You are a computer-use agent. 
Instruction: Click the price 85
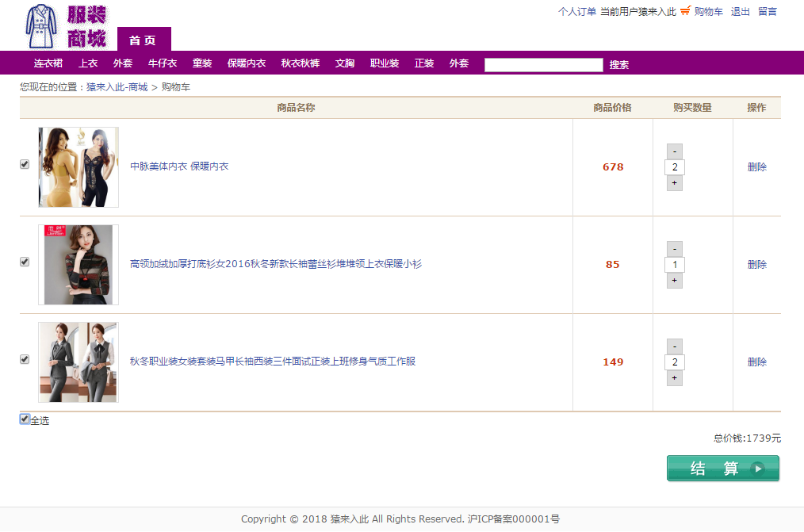point(613,265)
